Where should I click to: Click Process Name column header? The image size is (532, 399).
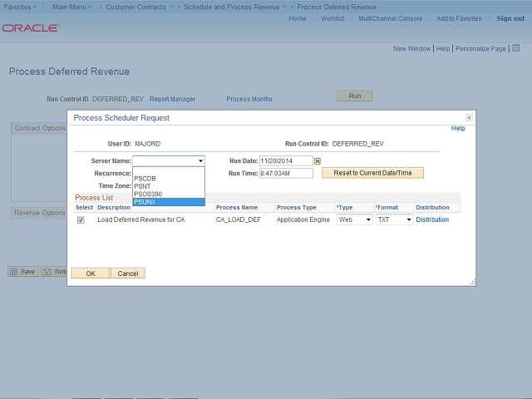[237, 207]
